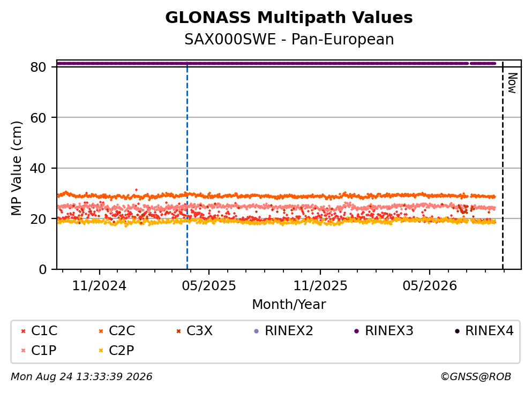Click the black dashed Now line

(x=503, y=165)
